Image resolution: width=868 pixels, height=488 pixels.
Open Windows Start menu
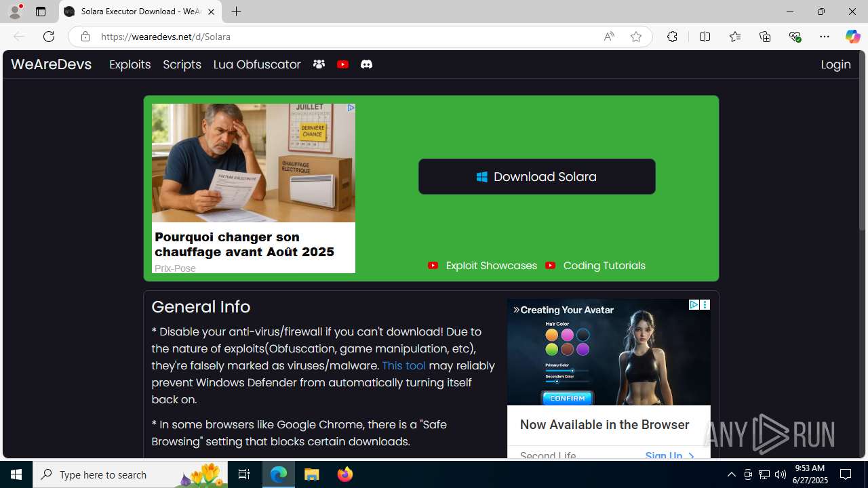point(16,474)
